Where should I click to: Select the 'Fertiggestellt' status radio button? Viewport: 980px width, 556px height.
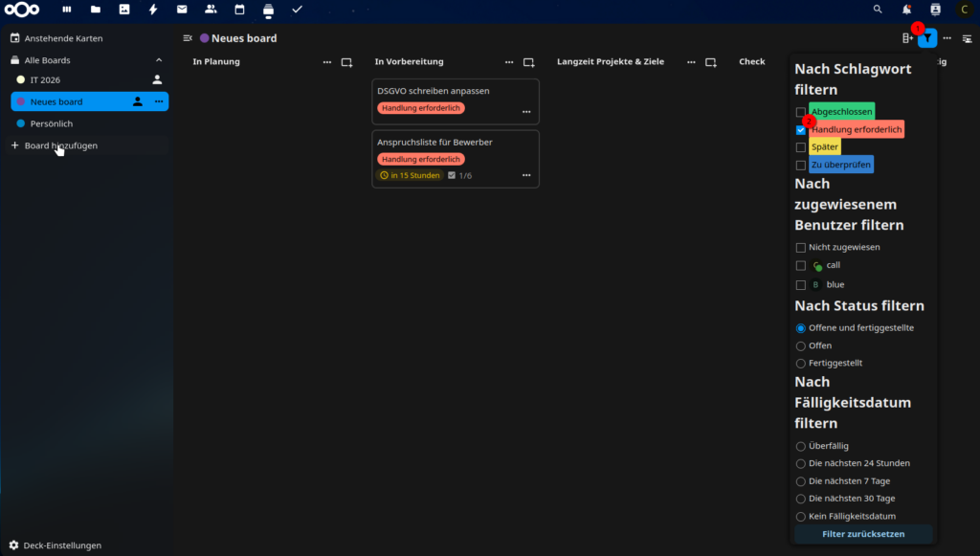pos(801,364)
